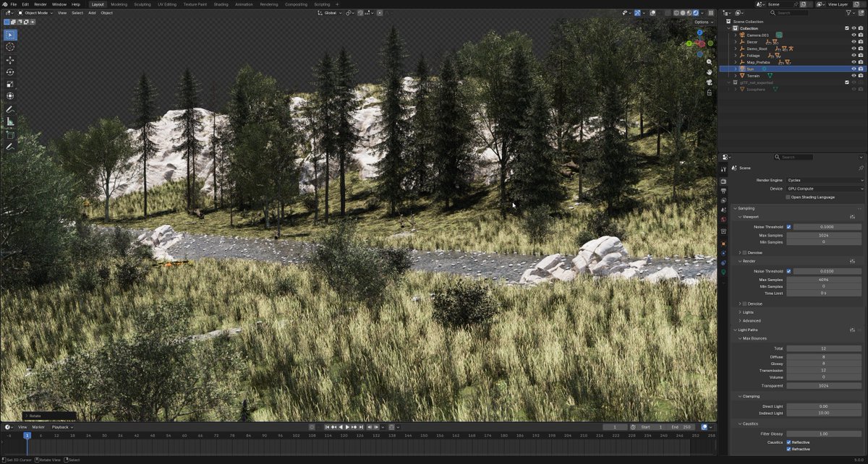868x464 pixels.
Task: Disable Refractive caustics checkbox
Action: [x=788, y=449]
